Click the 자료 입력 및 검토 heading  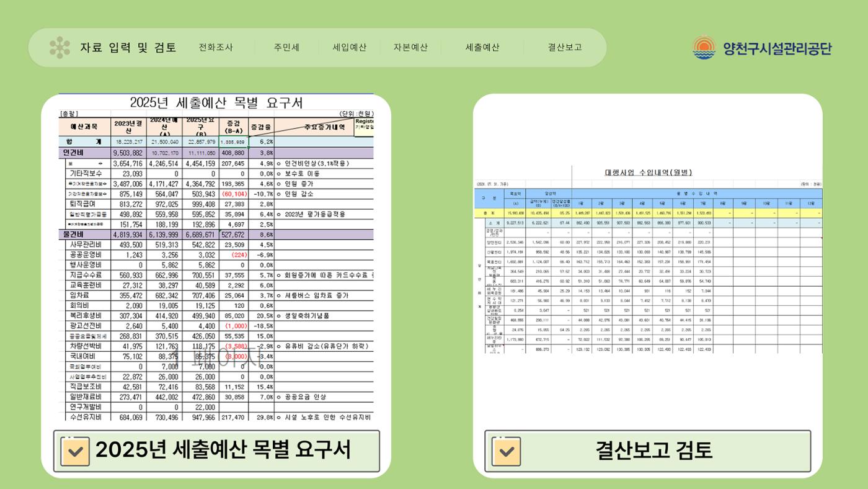128,47
